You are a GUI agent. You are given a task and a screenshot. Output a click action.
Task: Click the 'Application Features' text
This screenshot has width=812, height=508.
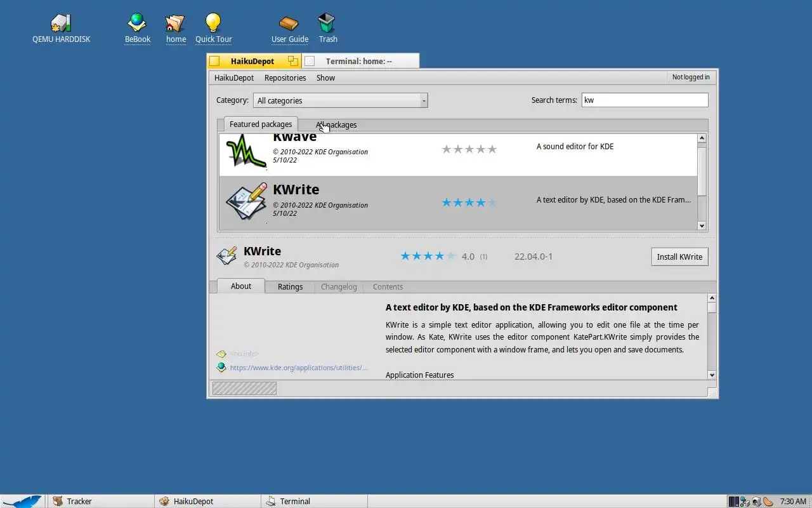(419, 375)
